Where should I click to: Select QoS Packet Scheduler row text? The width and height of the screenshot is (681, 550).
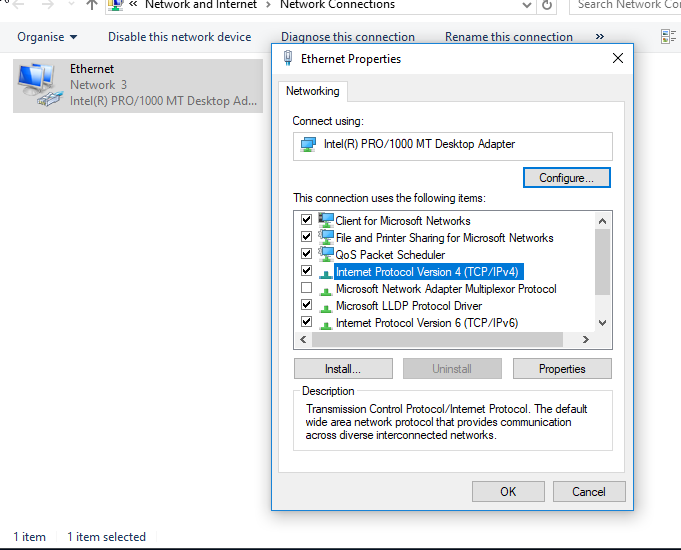[x=390, y=255]
